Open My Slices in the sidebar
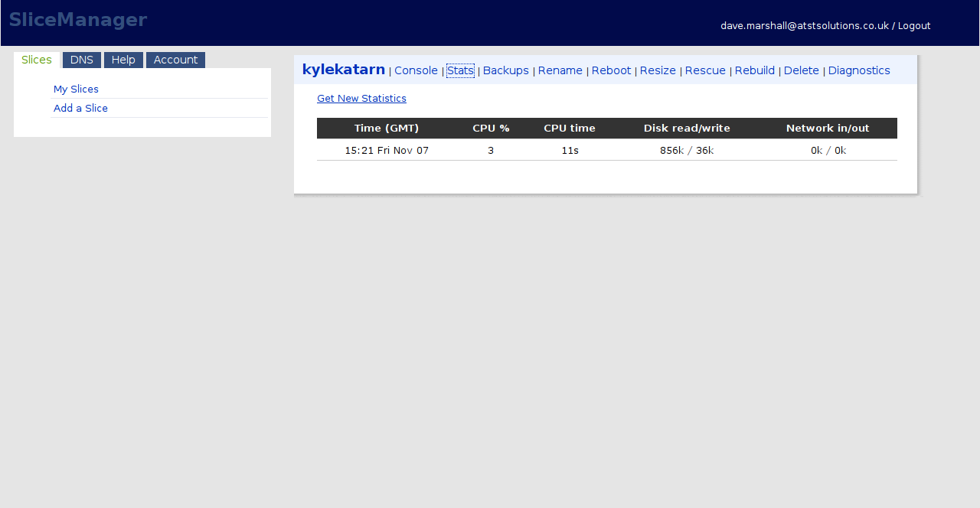980x508 pixels. [x=76, y=90]
